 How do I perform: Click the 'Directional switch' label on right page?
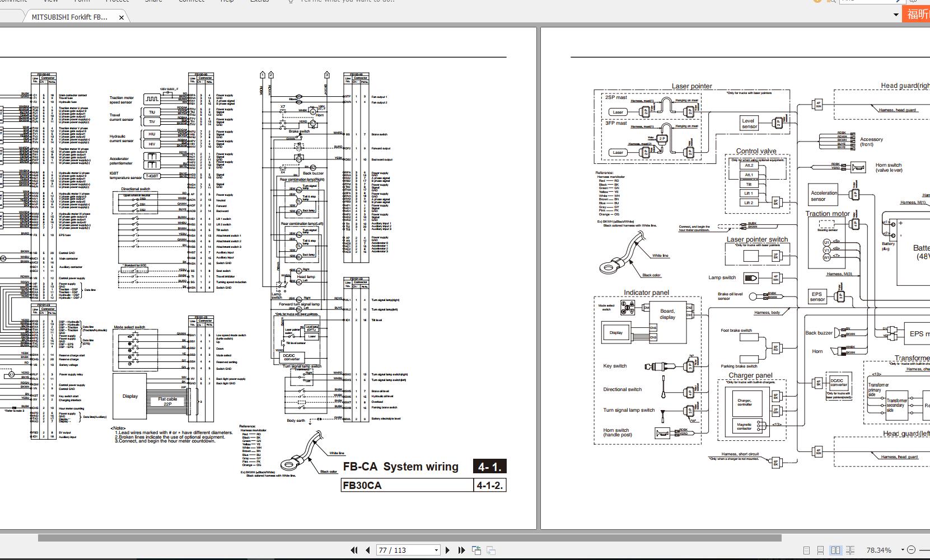(622, 389)
